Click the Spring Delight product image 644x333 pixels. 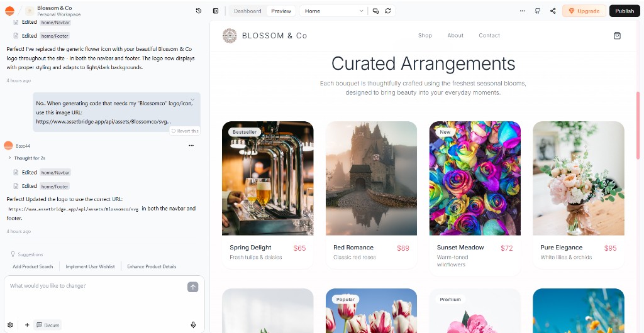point(268,178)
